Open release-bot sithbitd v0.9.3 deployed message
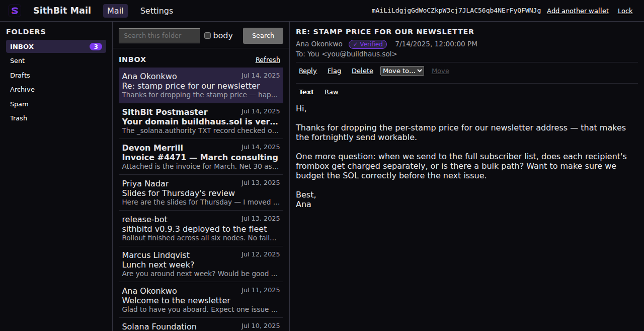This screenshot has width=644, height=331. [x=201, y=228]
